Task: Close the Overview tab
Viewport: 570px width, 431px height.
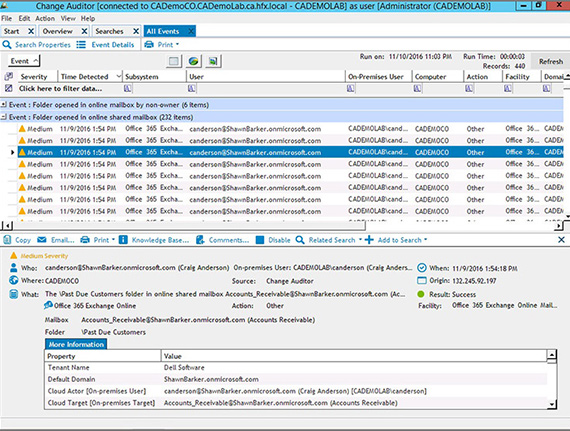Action: pos(84,31)
